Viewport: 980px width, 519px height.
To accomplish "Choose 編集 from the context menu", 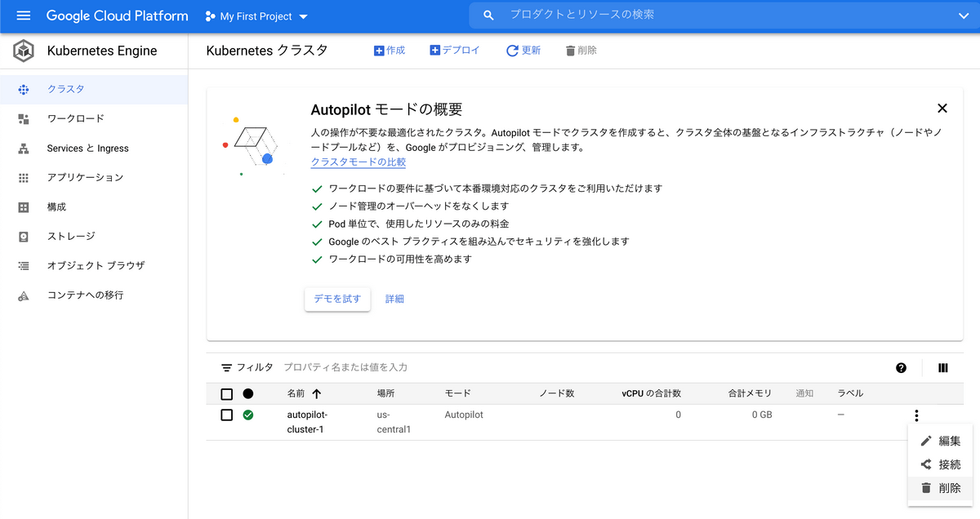I will point(940,441).
